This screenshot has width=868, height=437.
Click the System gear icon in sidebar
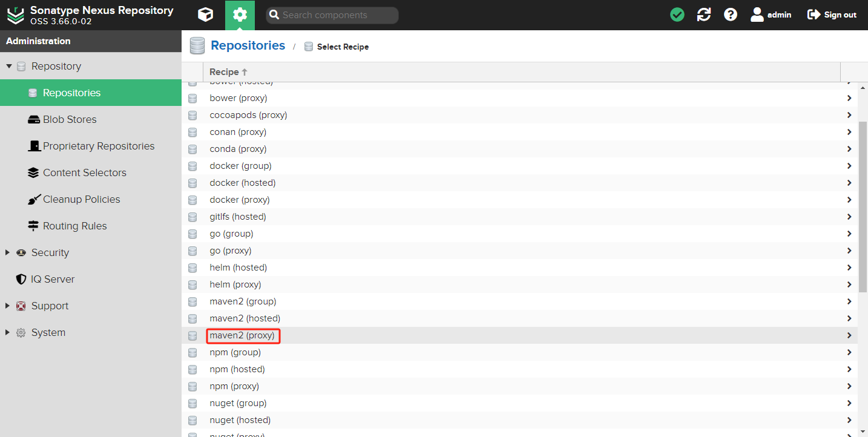tap(21, 332)
